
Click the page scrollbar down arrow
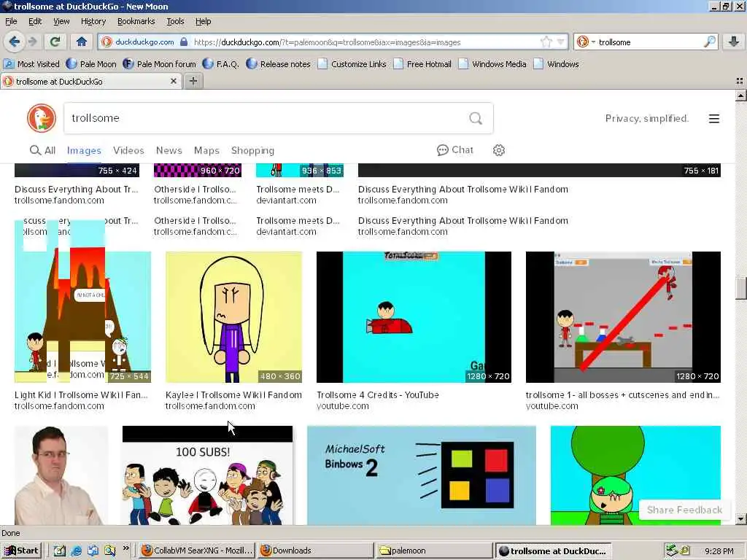pyautogui.click(x=740, y=519)
